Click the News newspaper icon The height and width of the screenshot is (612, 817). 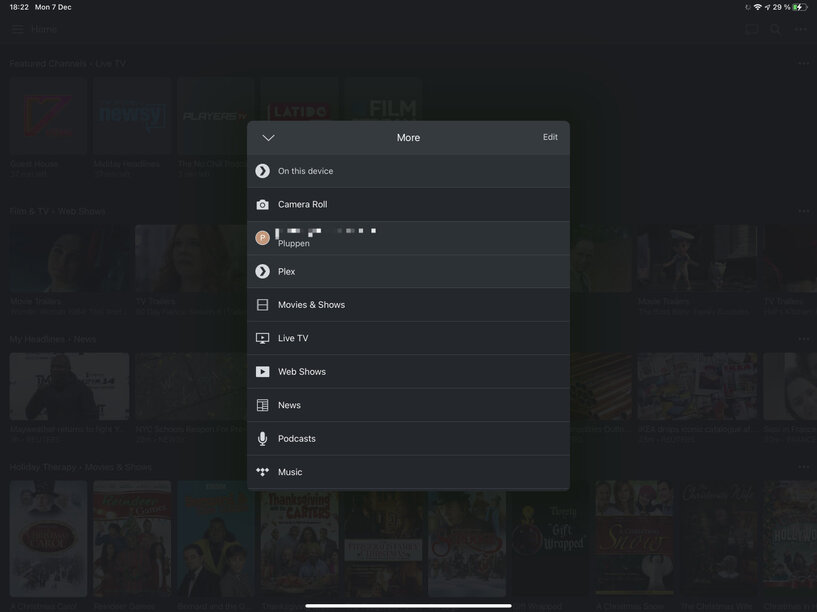(263, 405)
